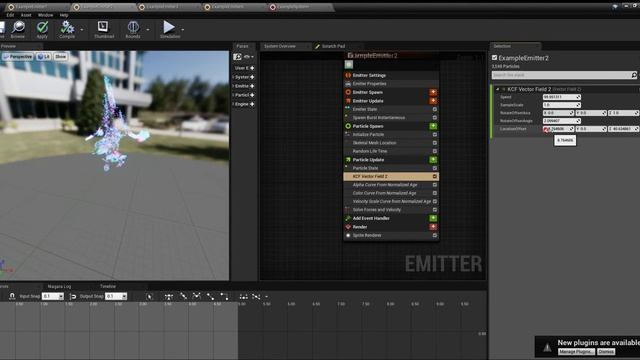Toggle Skeletal Mesh Location module checkbox
This screenshot has height=360, width=640.
coord(435,143)
